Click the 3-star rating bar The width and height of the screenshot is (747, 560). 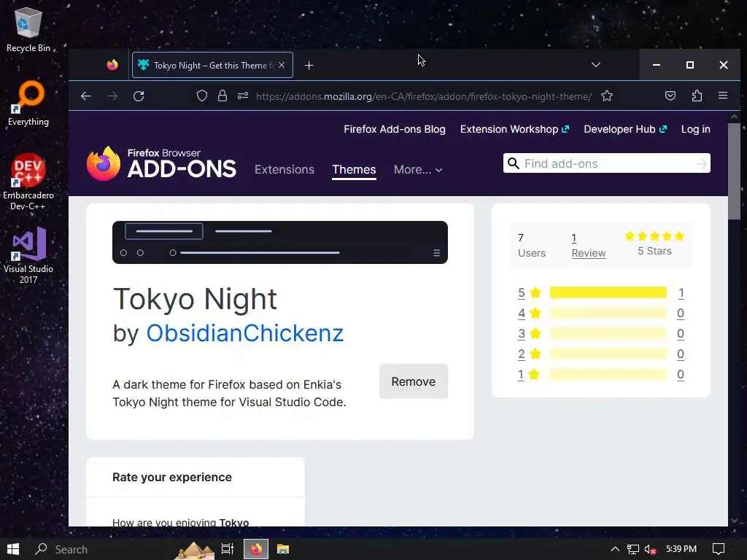pyautogui.click(x=608, y=333)
